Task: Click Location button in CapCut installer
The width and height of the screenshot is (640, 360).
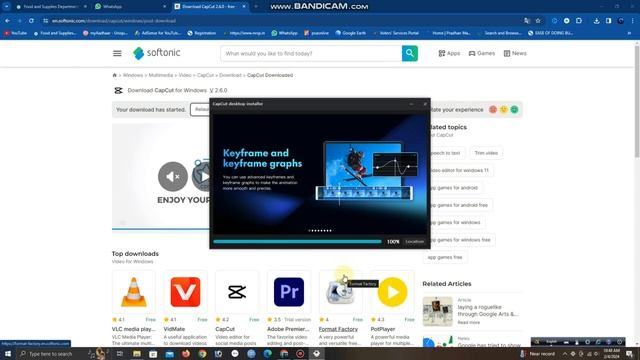Action: [414, 242]
